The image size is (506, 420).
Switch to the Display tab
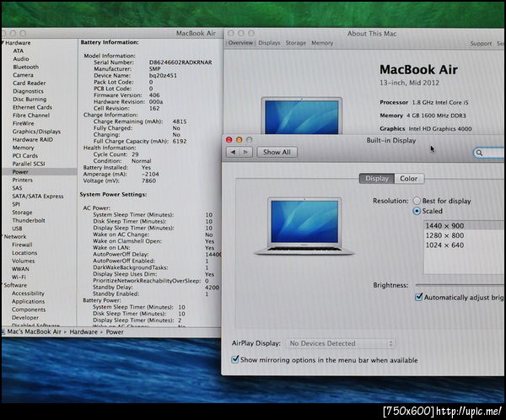click(x=377, y=179)
